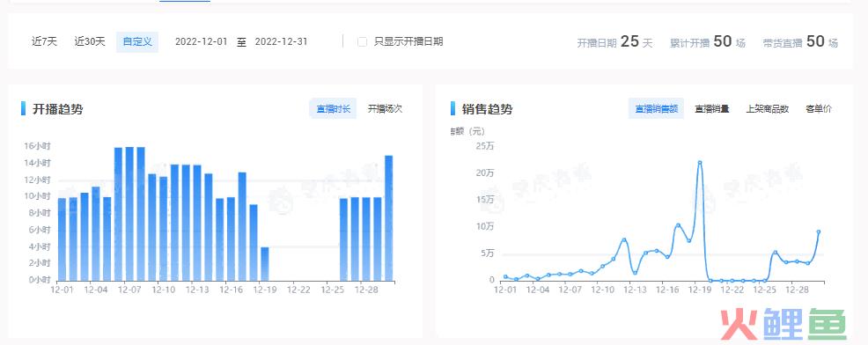The image size is (868, 345).
Task: Switch 开播趋势 chart to 开播场次
Action: pyautogui.click(x=386, y=108)
